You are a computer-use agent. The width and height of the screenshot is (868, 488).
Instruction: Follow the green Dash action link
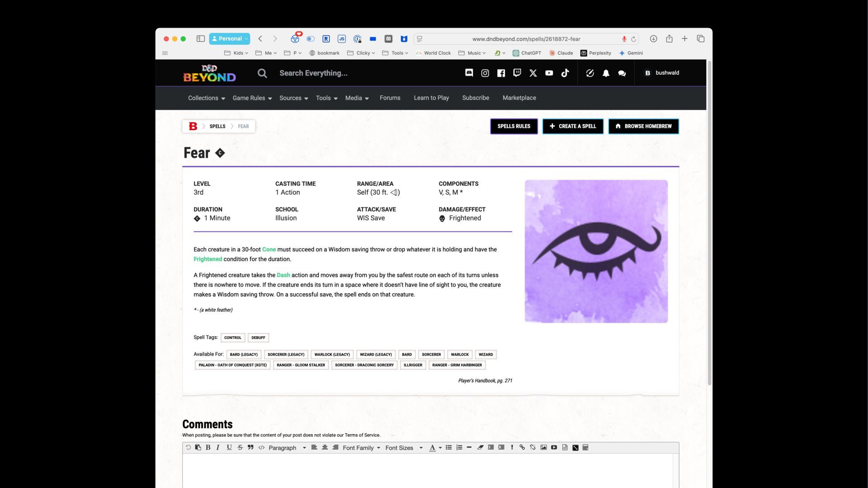(x=283, y=275)
